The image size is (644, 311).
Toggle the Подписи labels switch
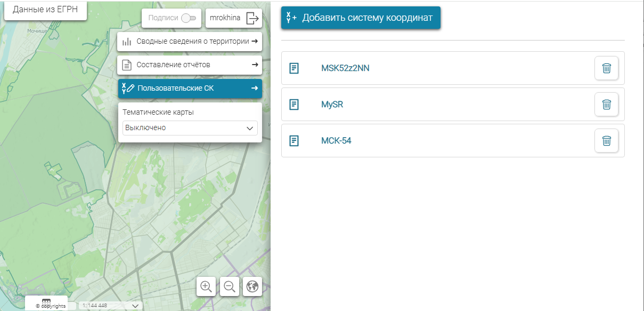[x=189, y=18]
